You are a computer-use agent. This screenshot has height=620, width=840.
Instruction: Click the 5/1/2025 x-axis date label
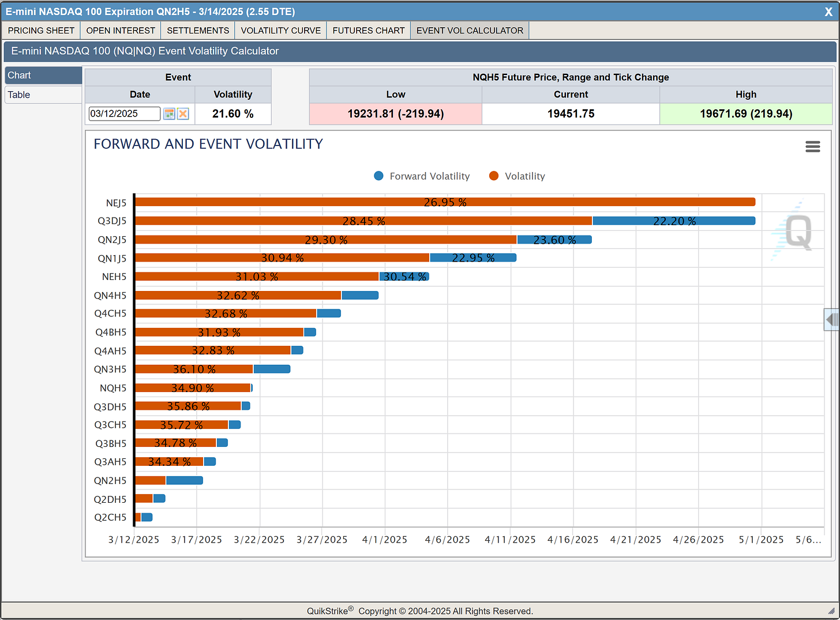click(x=762, y=540)
